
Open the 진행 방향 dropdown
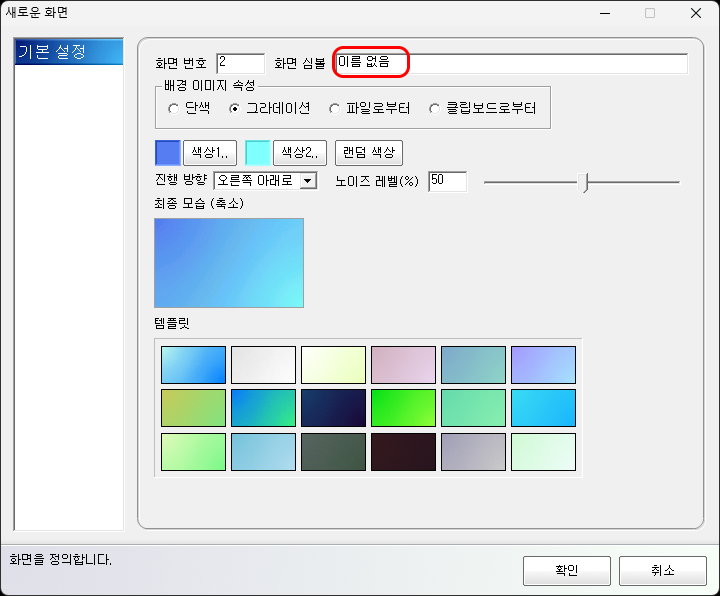point(308,181)
